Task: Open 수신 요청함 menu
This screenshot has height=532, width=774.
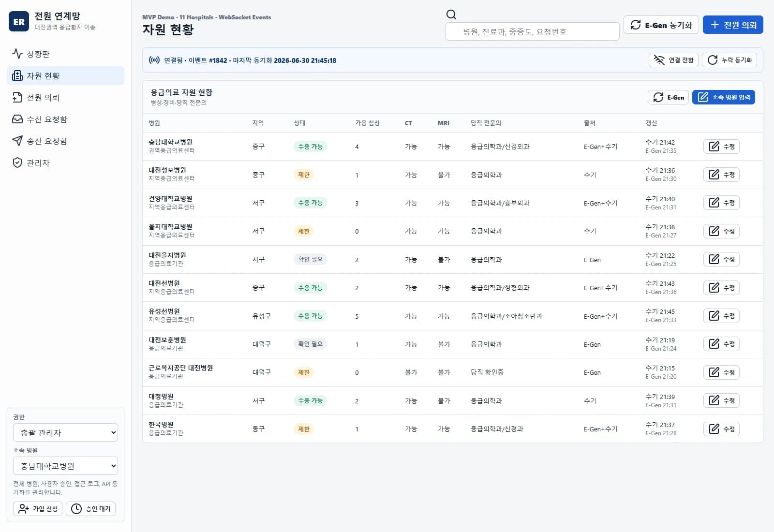Action: pyautogui.click(x=65, y=119)
